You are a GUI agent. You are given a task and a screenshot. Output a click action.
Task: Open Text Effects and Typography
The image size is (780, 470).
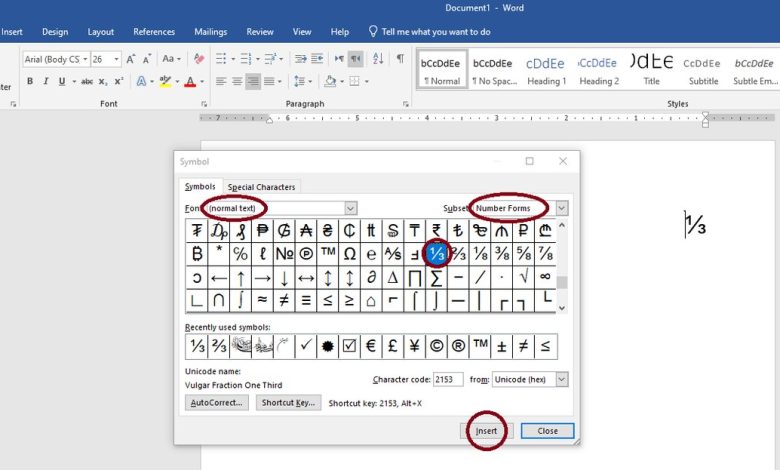141,81
